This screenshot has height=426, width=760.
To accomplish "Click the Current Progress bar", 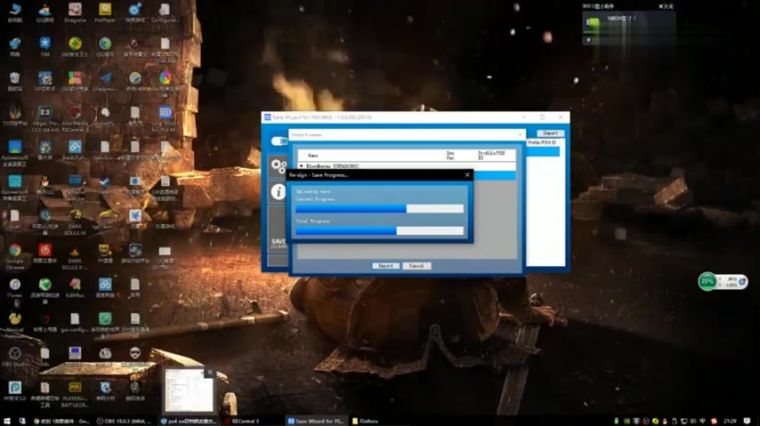I will pos(380,208).
